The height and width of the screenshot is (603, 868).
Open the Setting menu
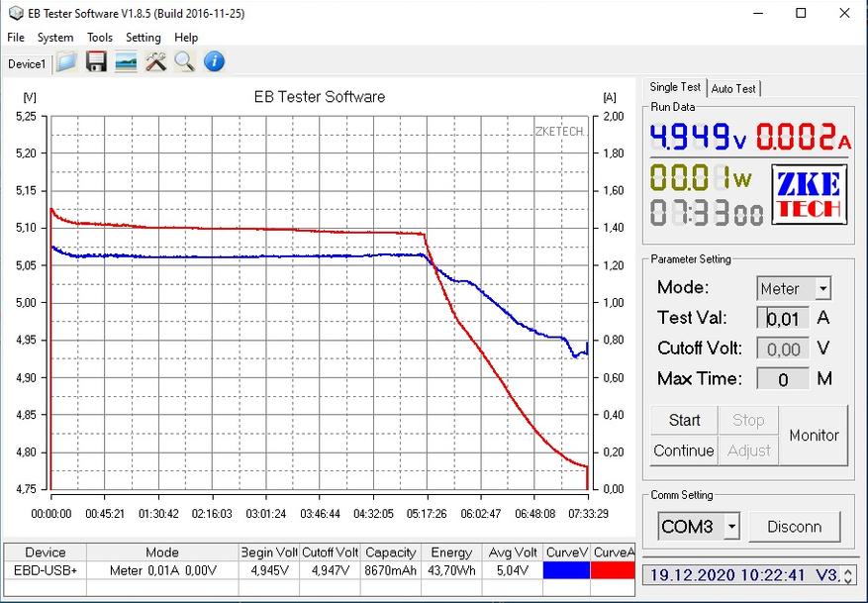[144, 37]
